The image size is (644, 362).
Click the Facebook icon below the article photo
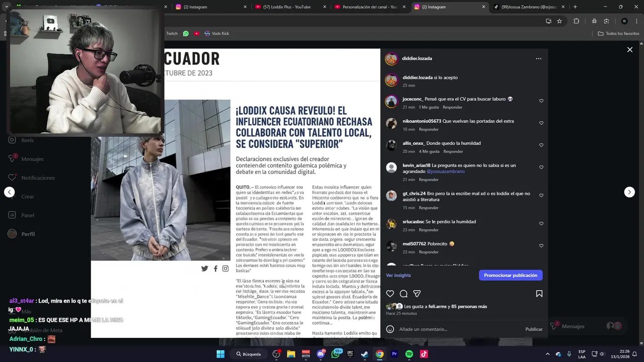coord(215,268)
